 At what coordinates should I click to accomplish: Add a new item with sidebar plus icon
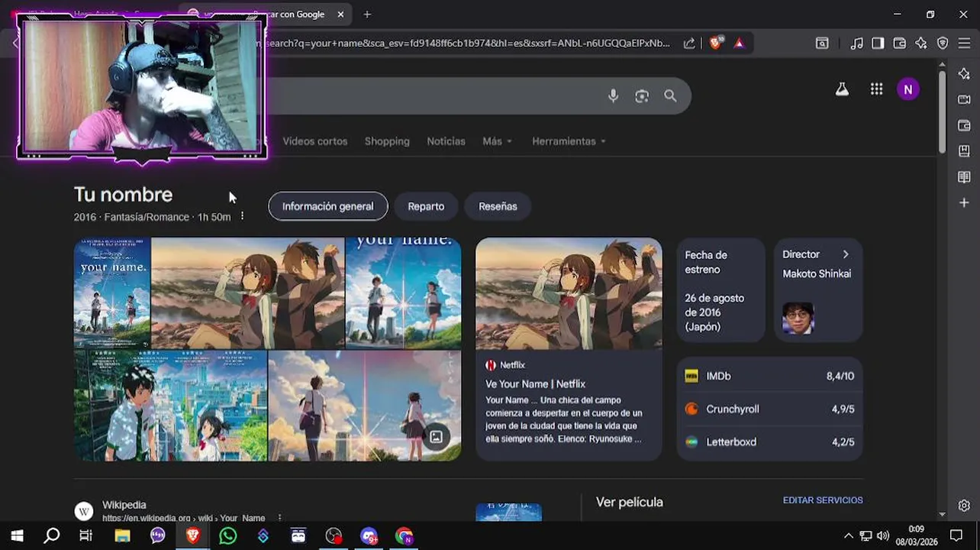964,202
